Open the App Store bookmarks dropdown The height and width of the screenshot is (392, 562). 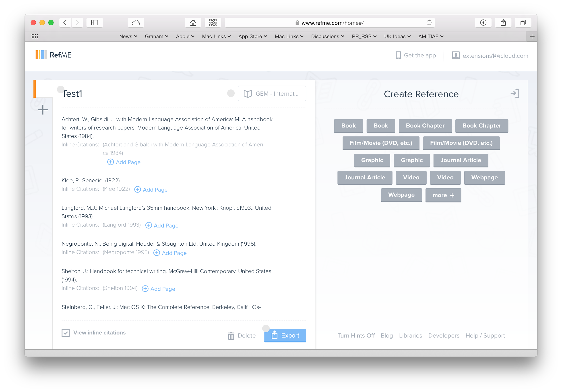pos(253,37)
